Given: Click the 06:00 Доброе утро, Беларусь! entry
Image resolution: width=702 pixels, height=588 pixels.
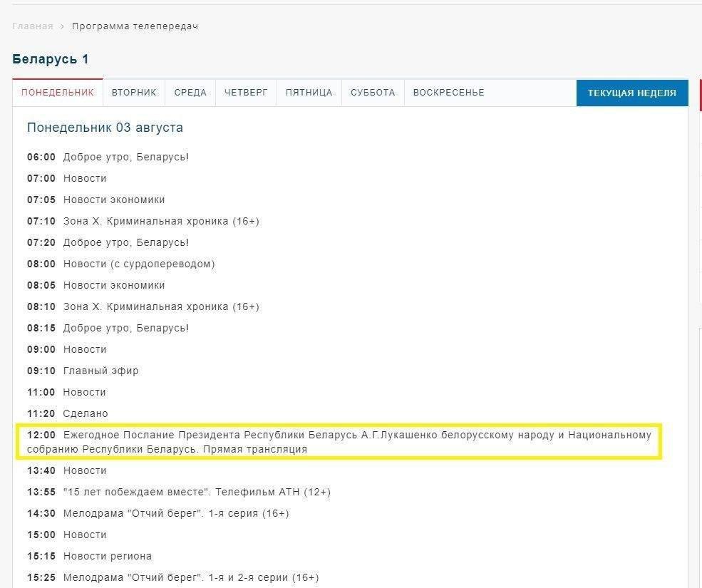Looking at the screenshot, I should pos(108,158).
